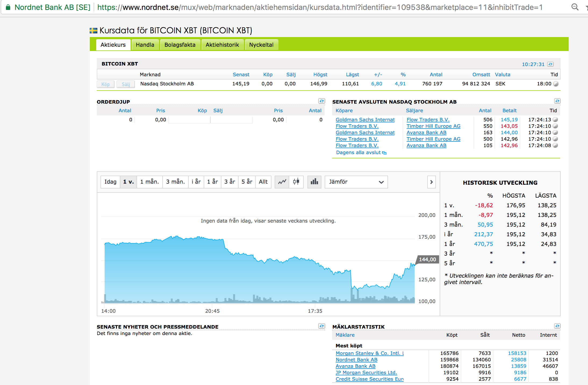The height and width of the screenshot is (385, 588).
Task: Click the Köpare column header
Action: coord(344,111)
